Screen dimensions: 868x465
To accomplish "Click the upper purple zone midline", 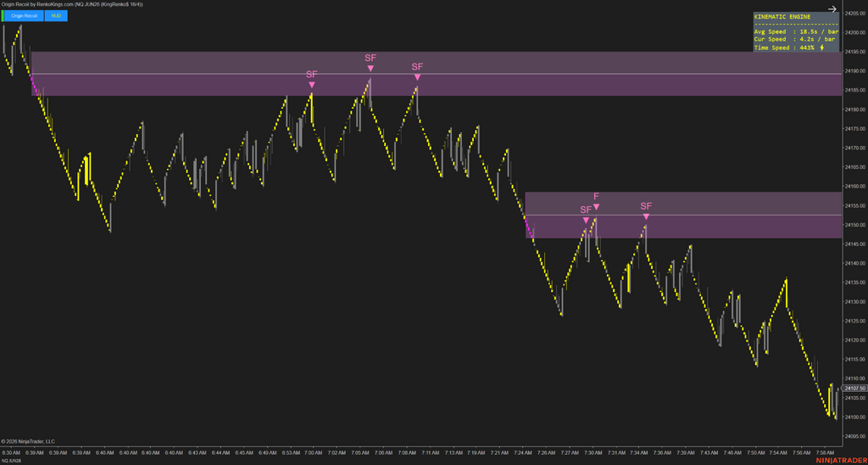I will (437, 74).
